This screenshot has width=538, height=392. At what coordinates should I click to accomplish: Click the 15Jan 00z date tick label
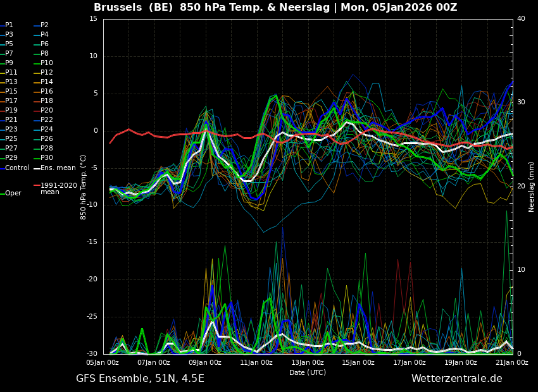(358, 362)
